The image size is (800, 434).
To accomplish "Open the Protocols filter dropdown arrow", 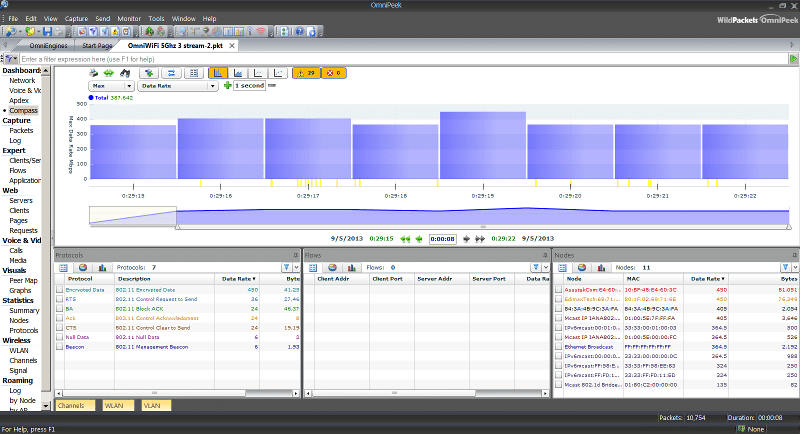I will click(x=296, y=268).
